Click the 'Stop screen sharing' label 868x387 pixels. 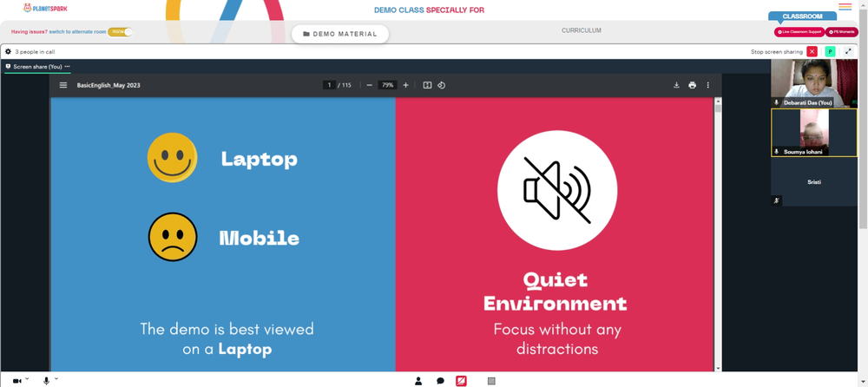(x=777, y=52)
